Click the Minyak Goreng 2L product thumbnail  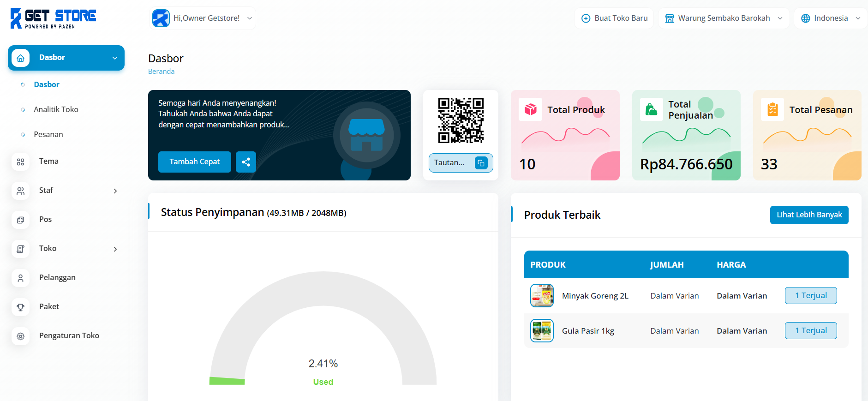pyautogui.click(x=542, y=296)
